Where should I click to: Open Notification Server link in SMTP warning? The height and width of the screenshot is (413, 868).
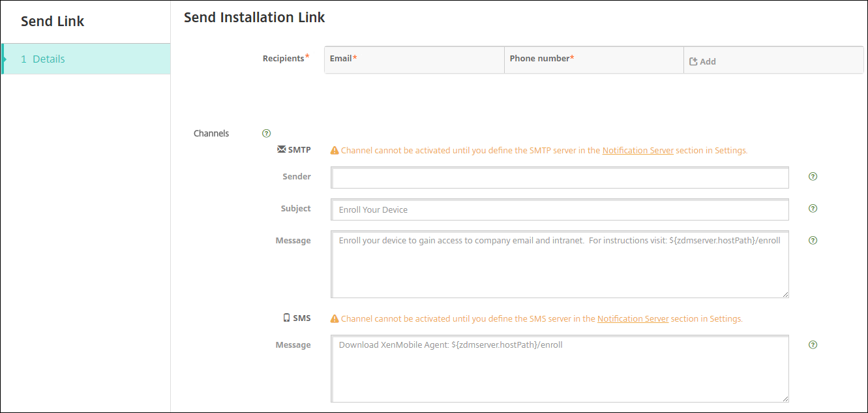pos(638,150)
